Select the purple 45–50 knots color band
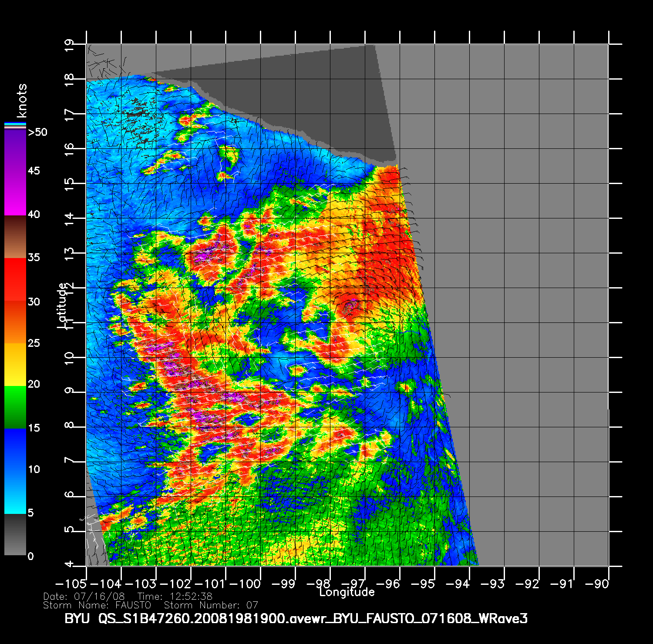Screen dimensions: 653x644 pos(15,151)
